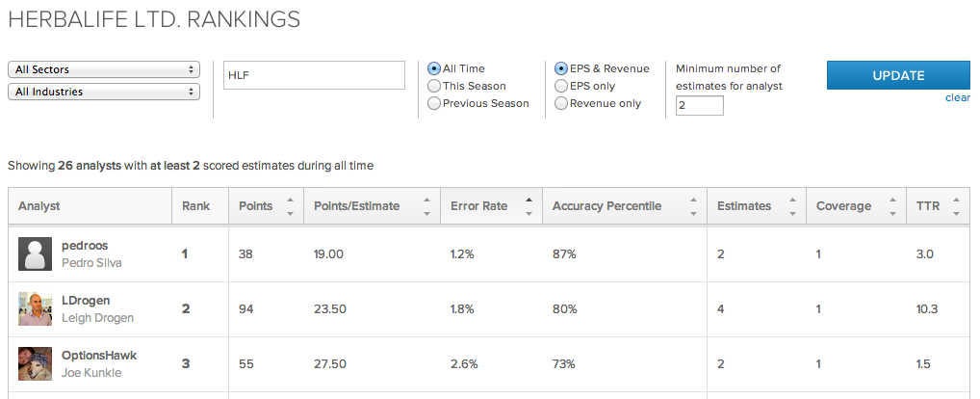Sort by Coverage column arrows
The image size is (980, 399).
pos(891,206)
